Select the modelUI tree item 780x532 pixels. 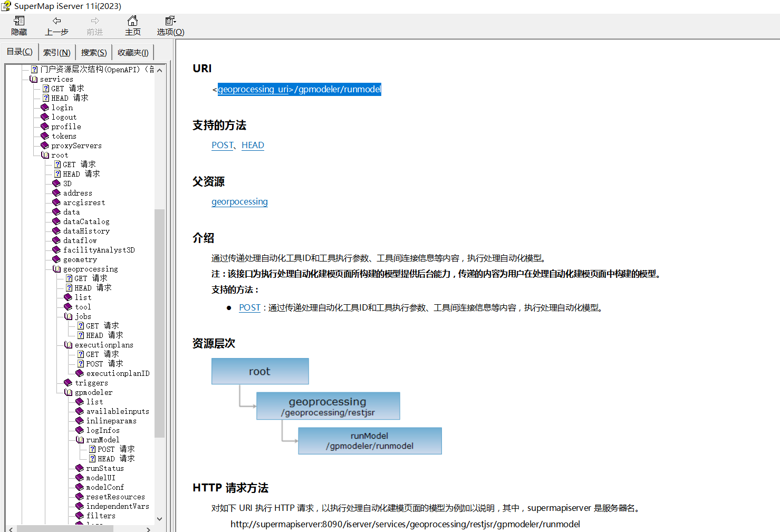click(101, 478)
